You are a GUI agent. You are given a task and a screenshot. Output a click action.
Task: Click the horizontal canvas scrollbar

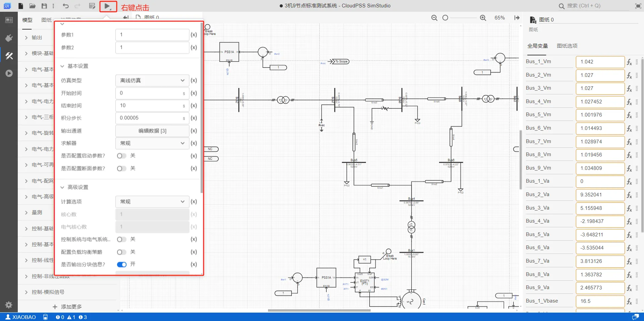(x=319, y=310)
